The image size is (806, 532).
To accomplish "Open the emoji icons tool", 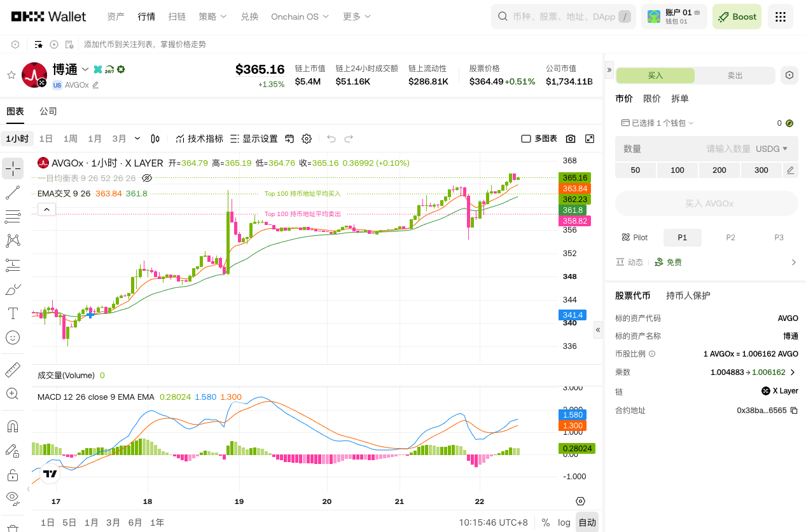I will tap(12, 338).
